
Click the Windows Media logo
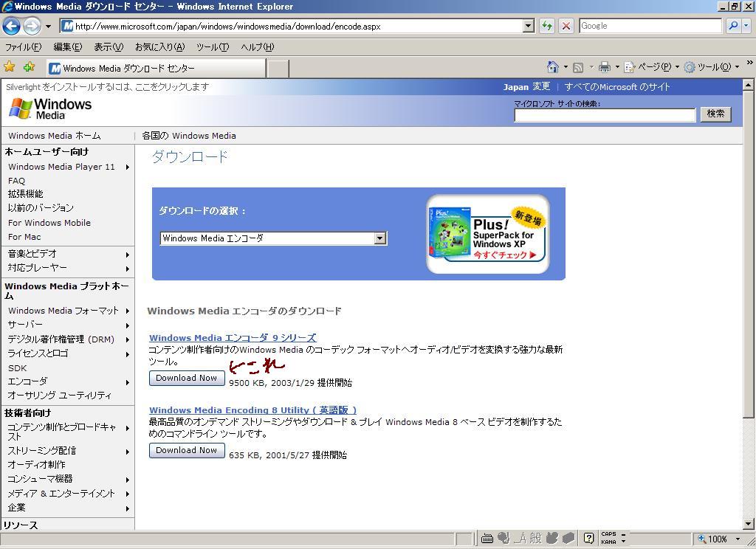point(50,109)
